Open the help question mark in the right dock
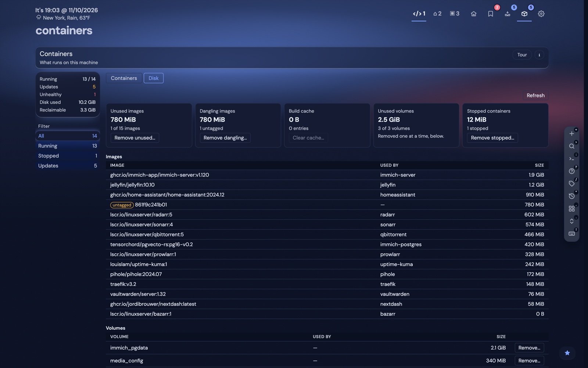The height and width of the screenshot is (368, 588). (x=572, y=171)
